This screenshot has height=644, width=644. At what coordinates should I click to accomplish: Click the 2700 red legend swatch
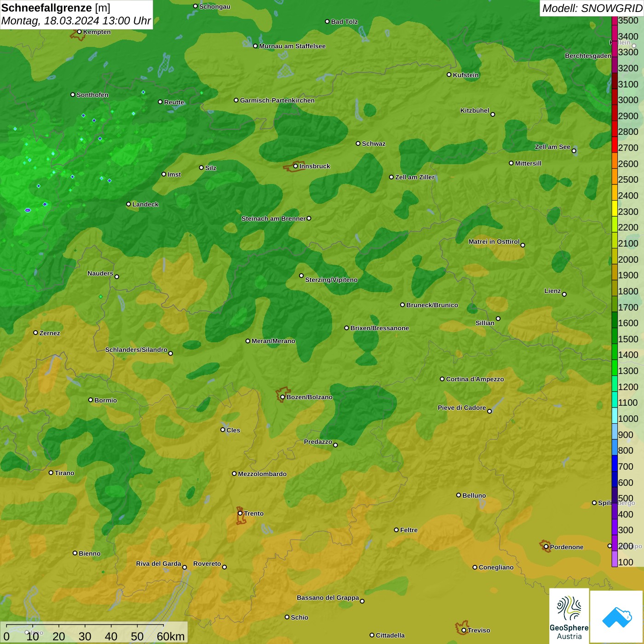[614, 145]
